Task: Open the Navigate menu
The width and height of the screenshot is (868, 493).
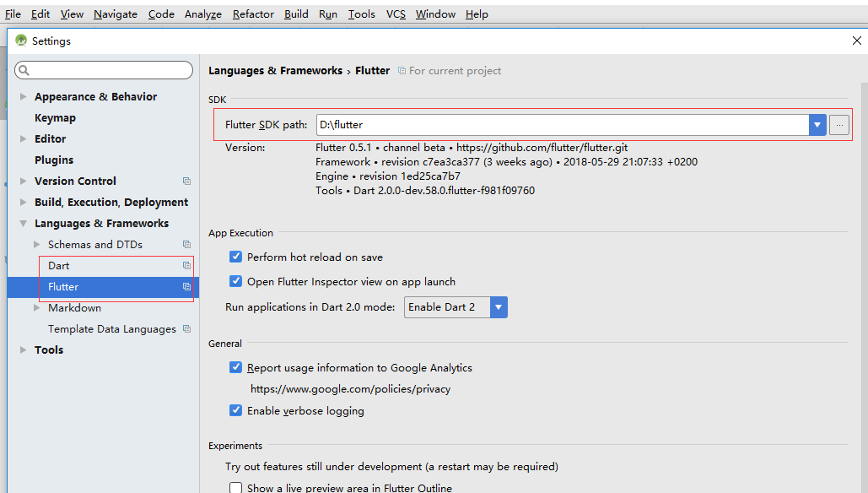Action: click(x=115, y=14)
